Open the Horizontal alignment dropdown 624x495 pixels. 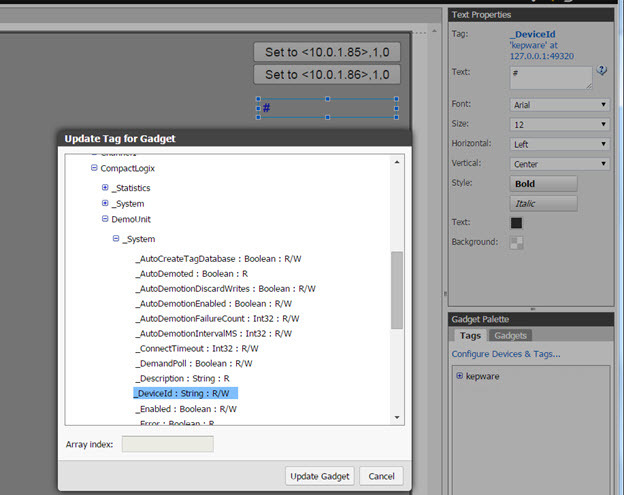point(560,144)
